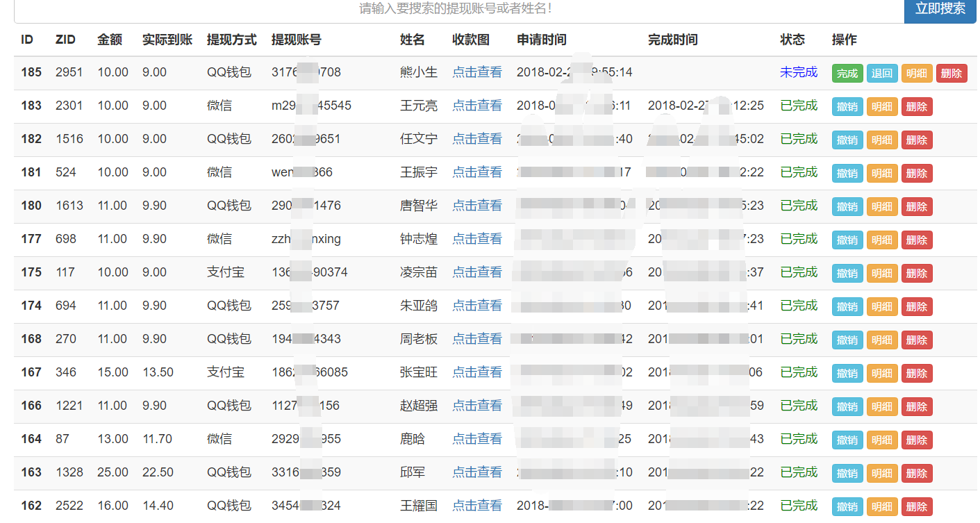Open 明细 details for 熊小生's withdrawal
This screenshot has height=523, width=980.
[x=917, y=73]
